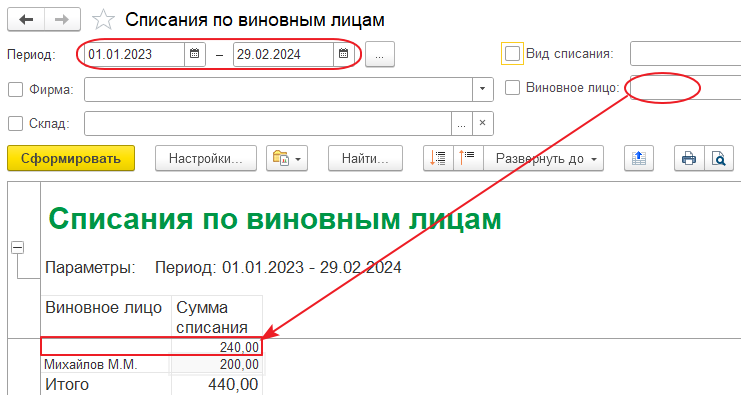
Task: Add report to favorites with star icon
Action: pos(103,20)
